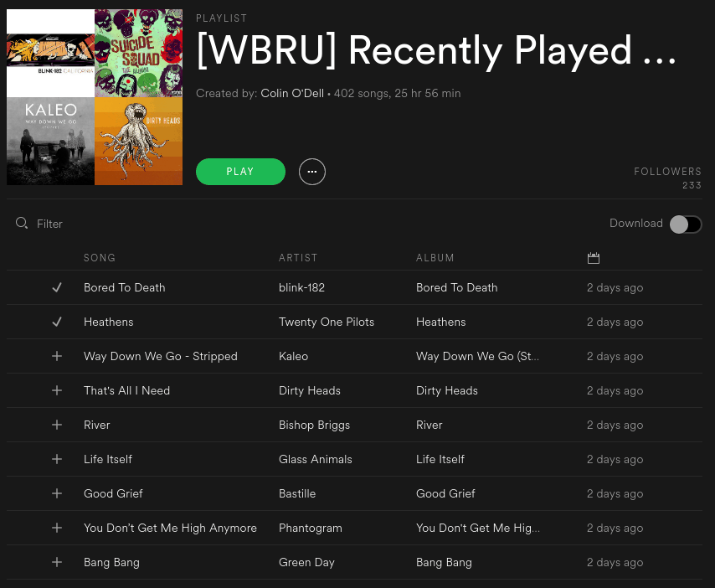Uncheck saved mark for Heathens

tap(57, 322)
